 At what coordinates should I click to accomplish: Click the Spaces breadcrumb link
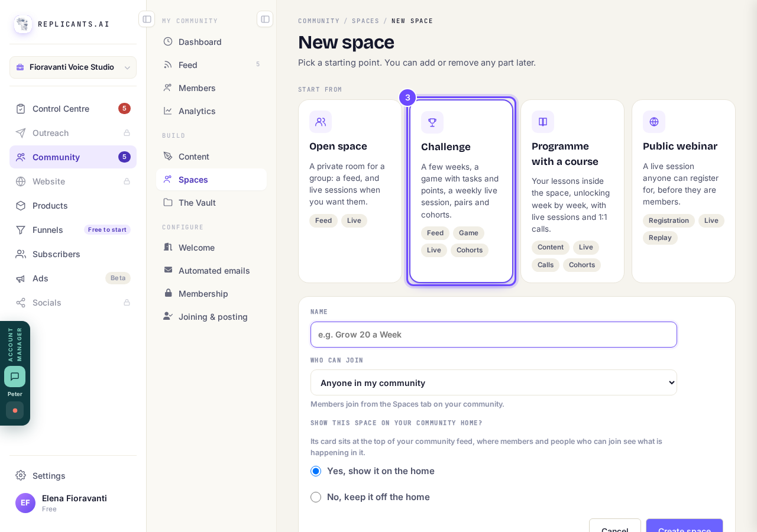click(x=365, y=21)
